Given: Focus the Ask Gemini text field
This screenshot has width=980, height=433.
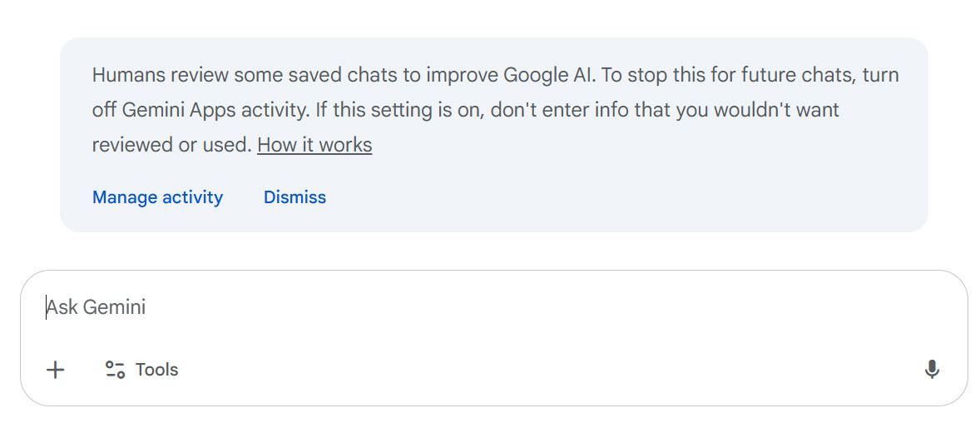Looking at the screenshot, I should (x=416, y=307).
